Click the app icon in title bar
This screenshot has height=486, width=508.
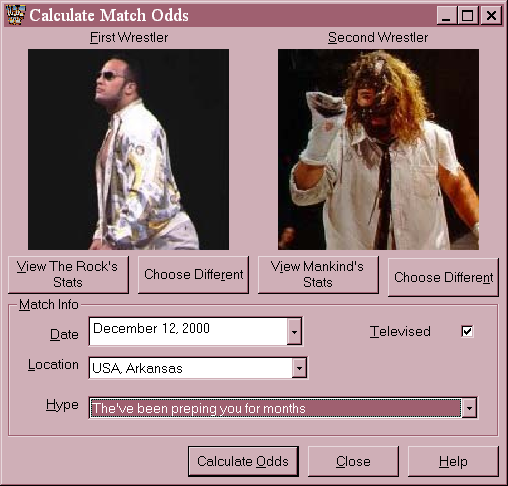15,15
